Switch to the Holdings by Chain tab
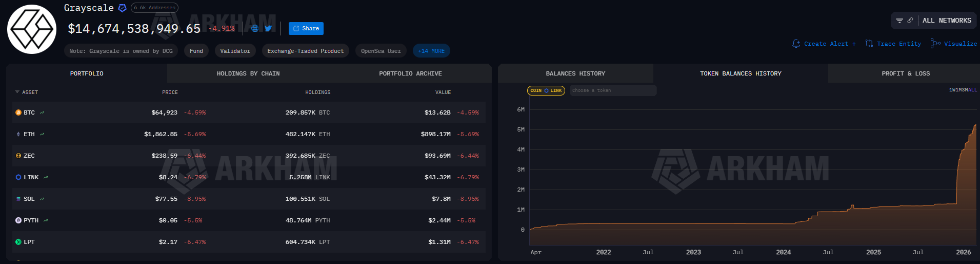Screen dimensions: 980x264 click(248, 73)
